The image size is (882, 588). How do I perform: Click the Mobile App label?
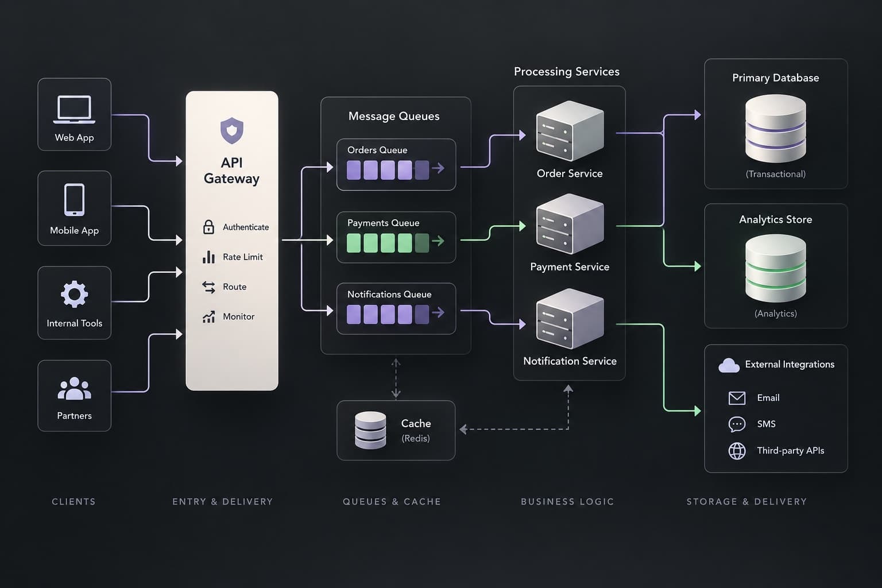[74, 230]
